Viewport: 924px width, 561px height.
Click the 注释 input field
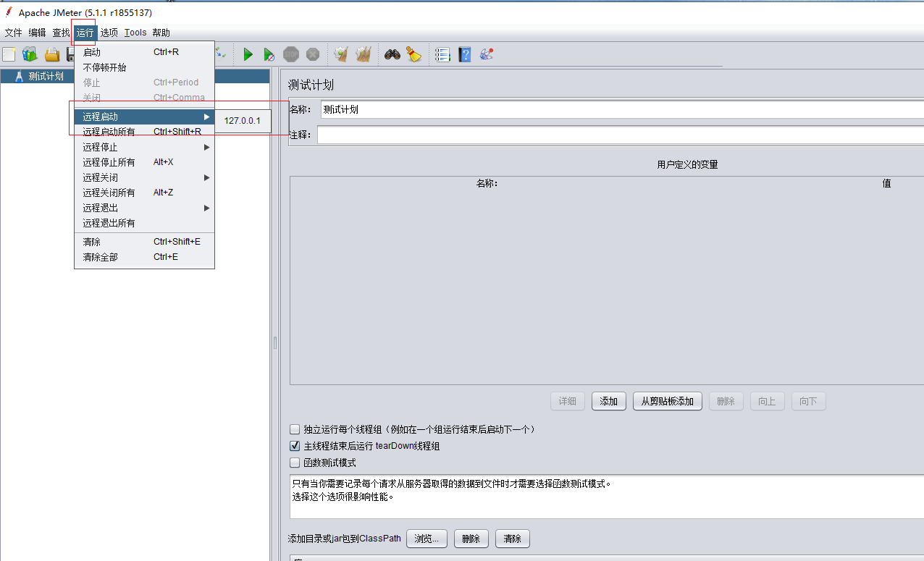(621, 135)
